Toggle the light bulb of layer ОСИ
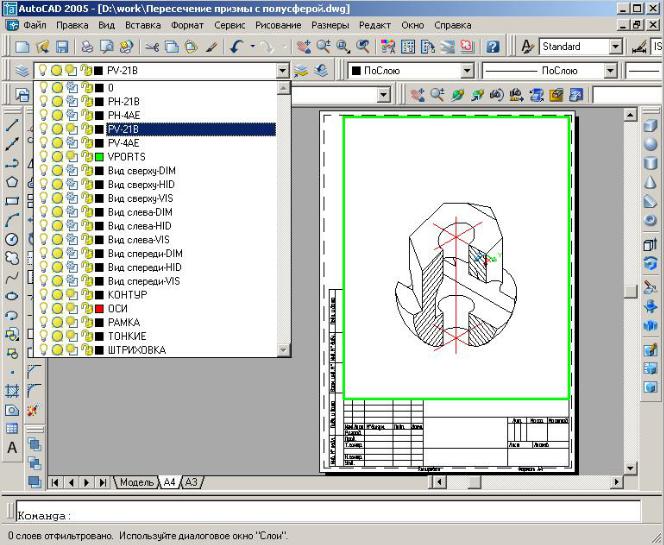This screenshot has height=545, width=664. pos(43,308)
